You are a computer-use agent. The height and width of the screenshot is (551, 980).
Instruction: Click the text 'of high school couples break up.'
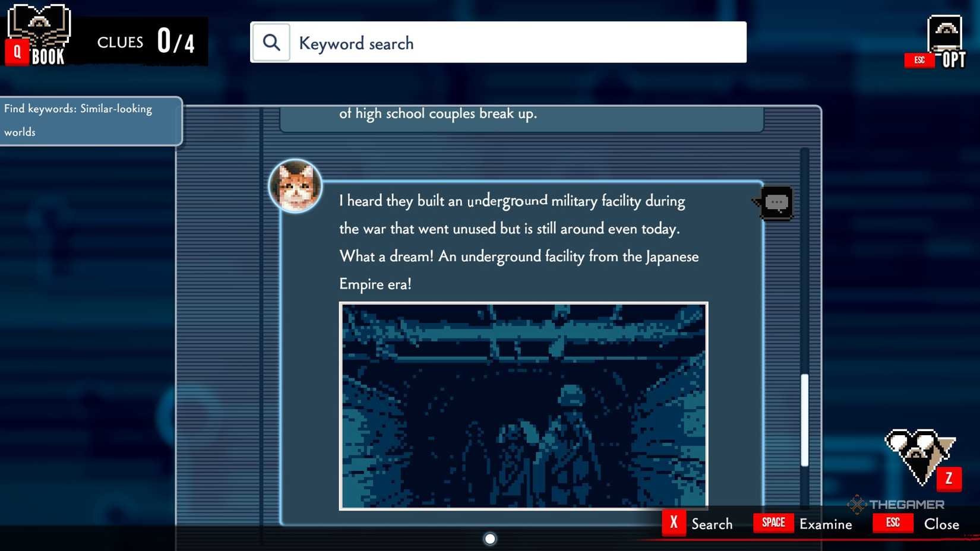tap(438, 113)
